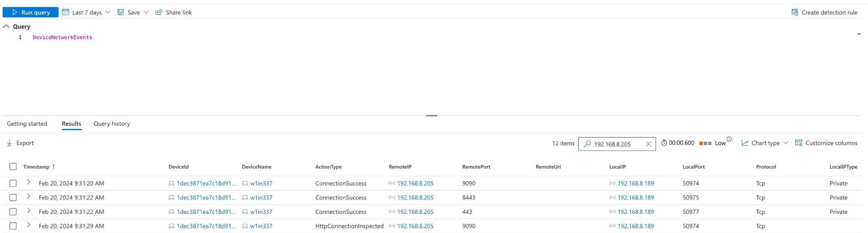Open LocalIP 192.168.8.189 in the LocalPort 50975 row

click(636, 197)
